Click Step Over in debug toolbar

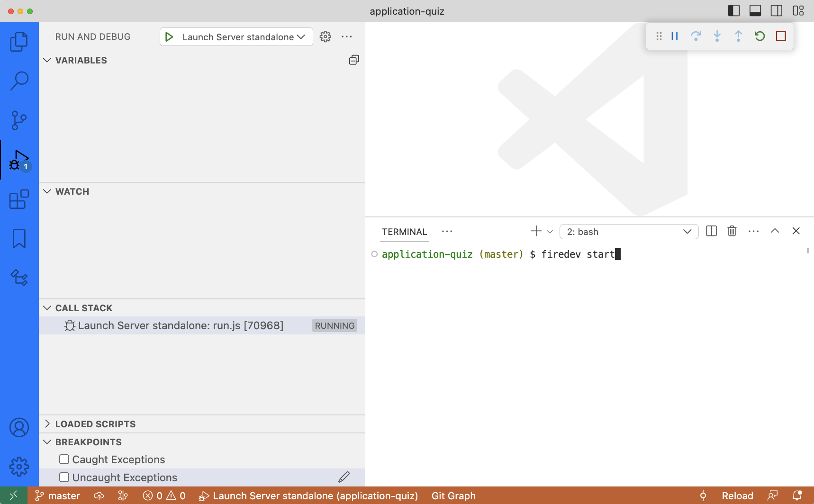click(696, 36)
